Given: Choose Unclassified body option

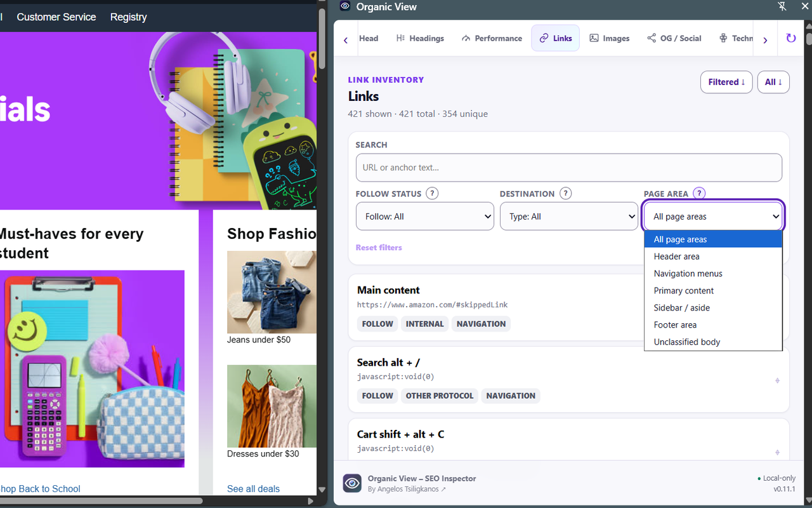Looking at the screenshot, I should (x=713, y=342).
